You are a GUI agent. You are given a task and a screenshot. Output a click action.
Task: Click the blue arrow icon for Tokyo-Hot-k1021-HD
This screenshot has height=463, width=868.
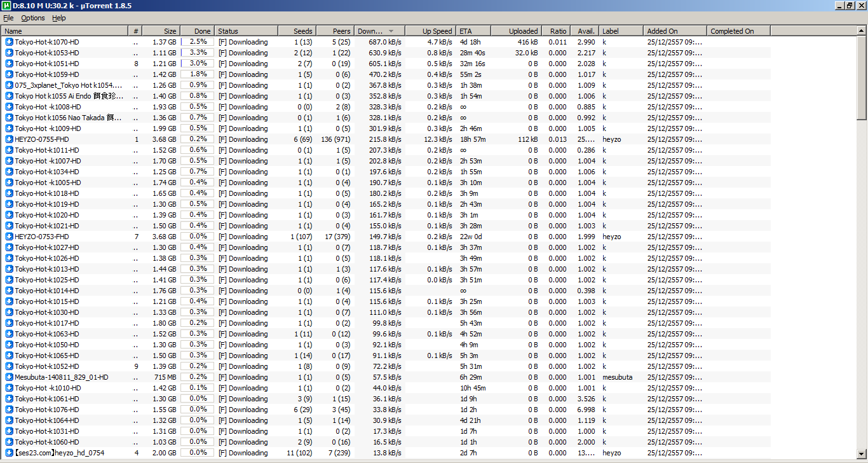point(9,226)
